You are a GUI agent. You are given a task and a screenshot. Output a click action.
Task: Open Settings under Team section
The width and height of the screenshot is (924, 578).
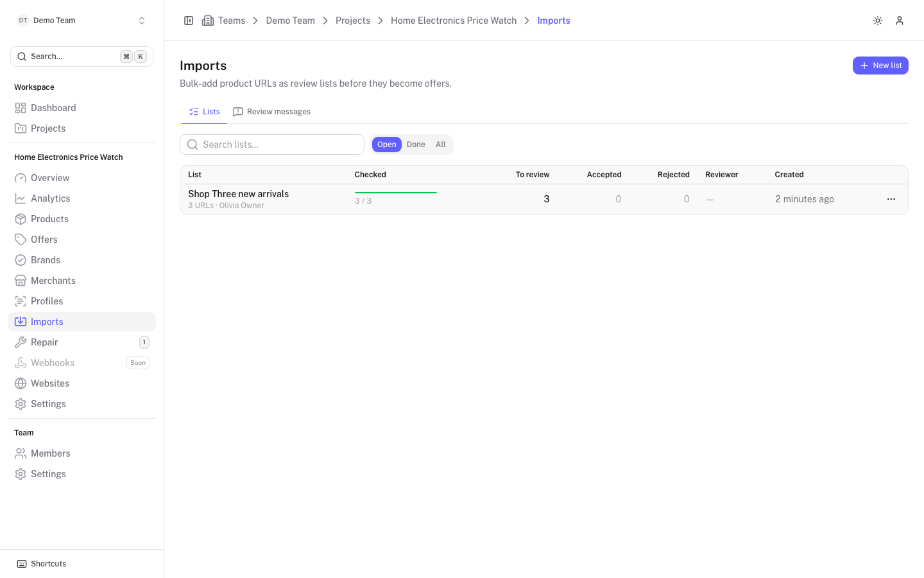81,474
